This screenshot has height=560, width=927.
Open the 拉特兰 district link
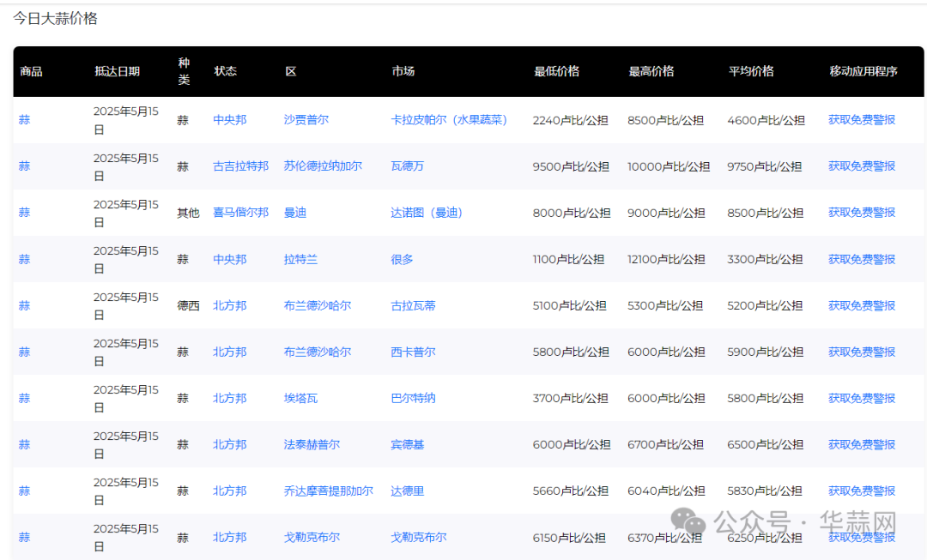tap(300, 259)
